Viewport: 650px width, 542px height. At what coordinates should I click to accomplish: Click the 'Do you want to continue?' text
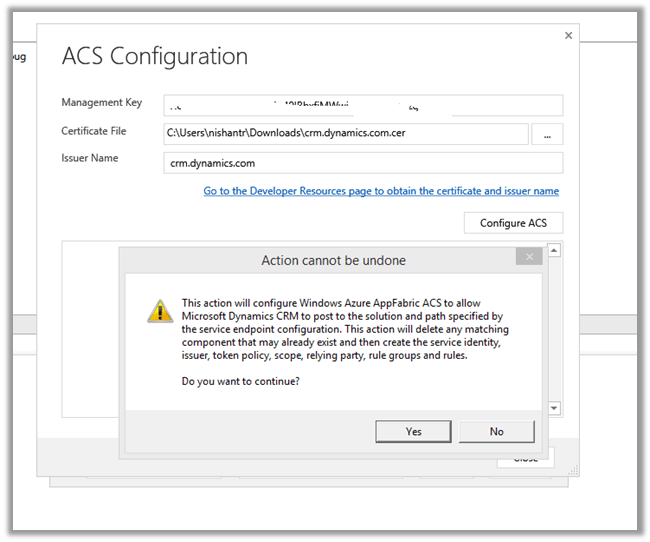point(240,381)
